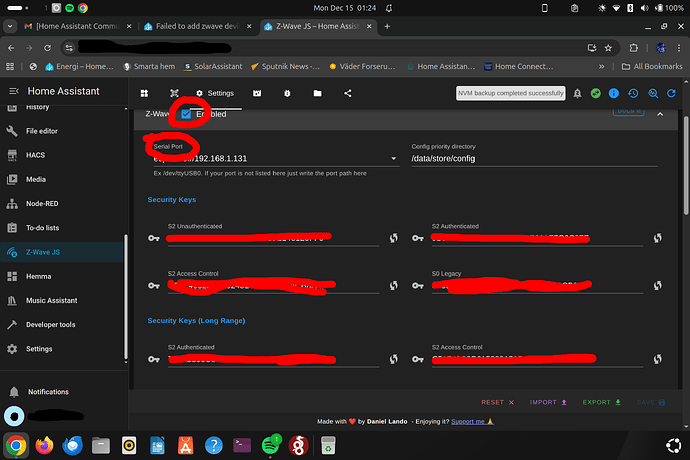Click the key icon beside S2 Unauthenticated
This screenshot has width=690, height=460.
(154, 238)
